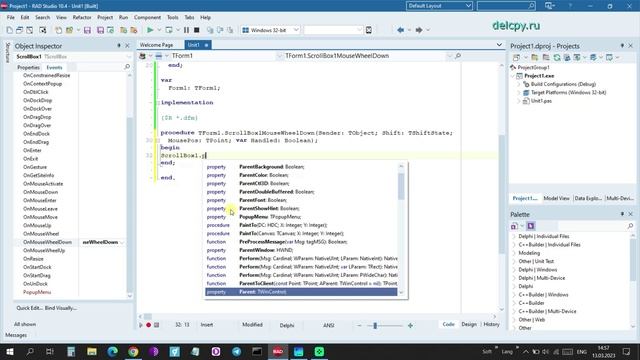Viewport: 640px width, 360px height.
Task: Click the Save file toolbar icon
Action: click(87, 30)
